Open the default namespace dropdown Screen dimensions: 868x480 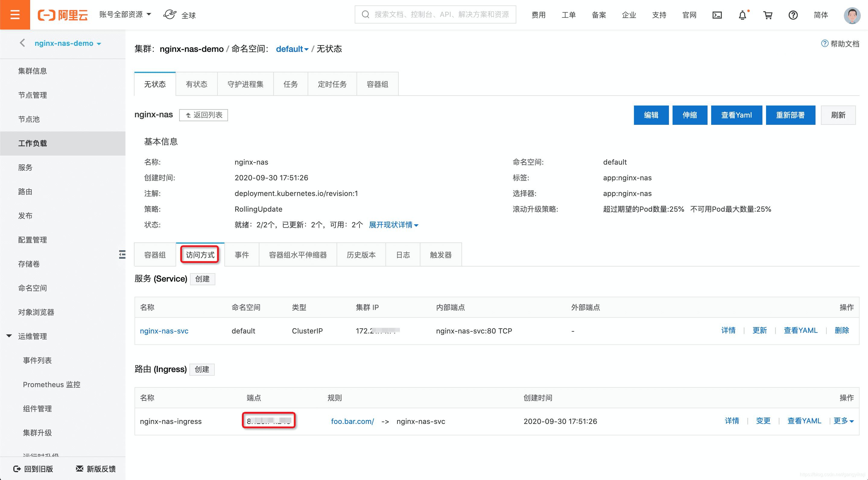click(x=292, y=49)
